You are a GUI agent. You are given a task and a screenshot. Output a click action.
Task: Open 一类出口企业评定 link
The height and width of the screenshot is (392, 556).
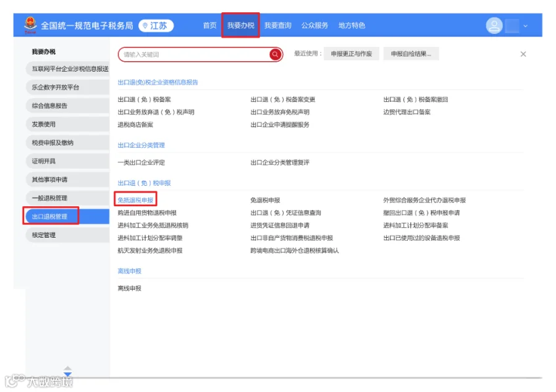pos(141,162)
